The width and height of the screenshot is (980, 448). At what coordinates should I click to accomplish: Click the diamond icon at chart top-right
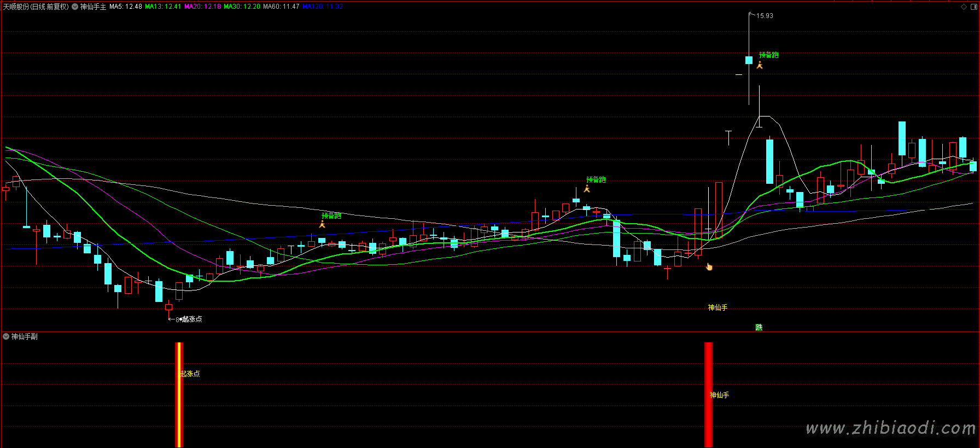(x=964, y=7)
